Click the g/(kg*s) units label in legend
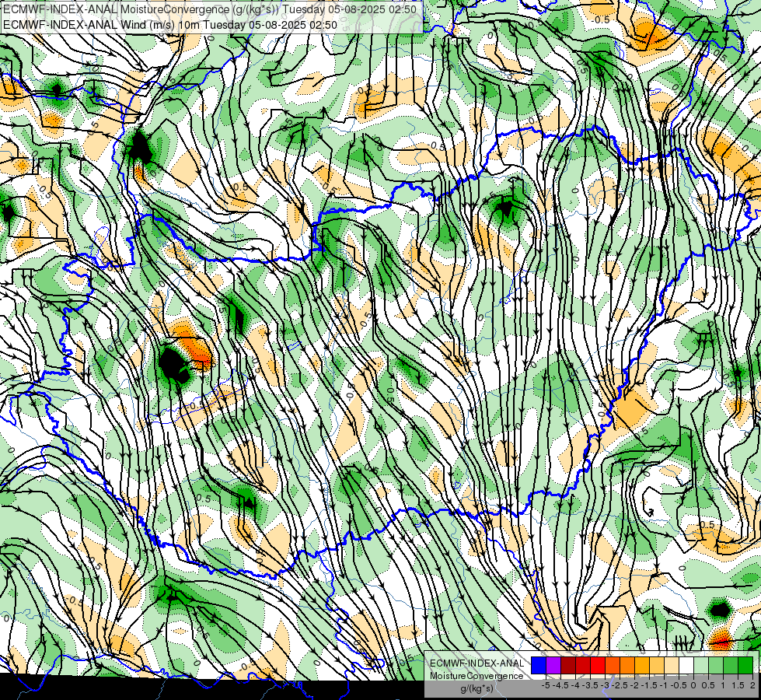The image size is (761, 700). (x=476, y=688)
